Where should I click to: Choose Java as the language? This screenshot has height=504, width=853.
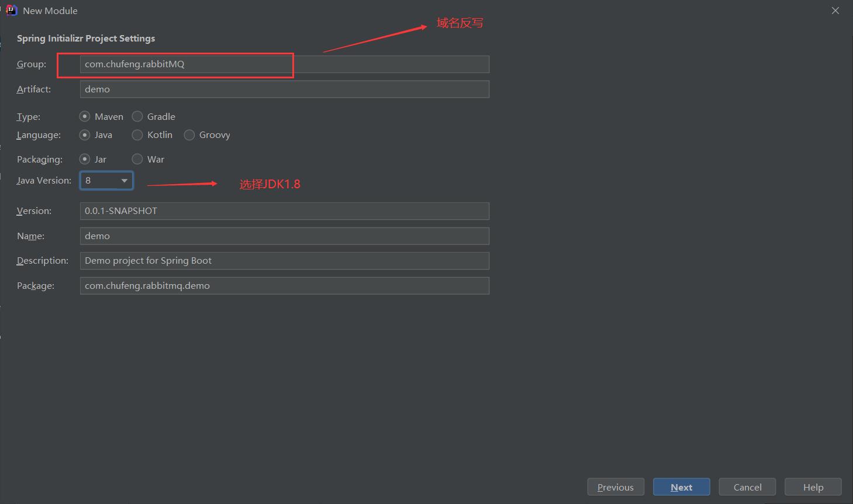pyautogui.click(x=85, y=134)
